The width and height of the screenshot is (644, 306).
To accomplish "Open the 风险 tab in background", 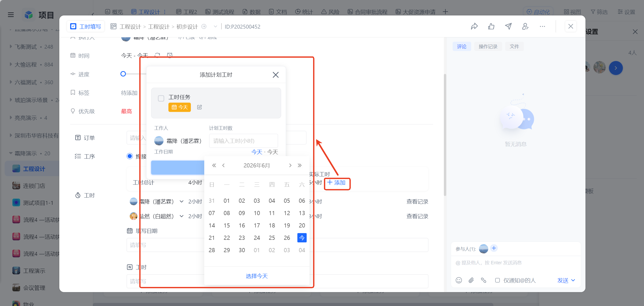I will tap(330, 12).
